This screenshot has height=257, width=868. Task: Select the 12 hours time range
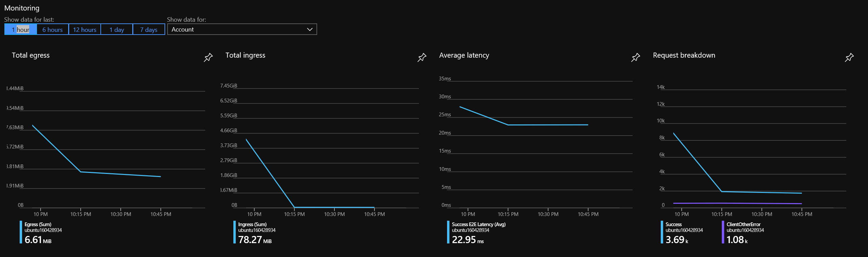pos(84,29)
